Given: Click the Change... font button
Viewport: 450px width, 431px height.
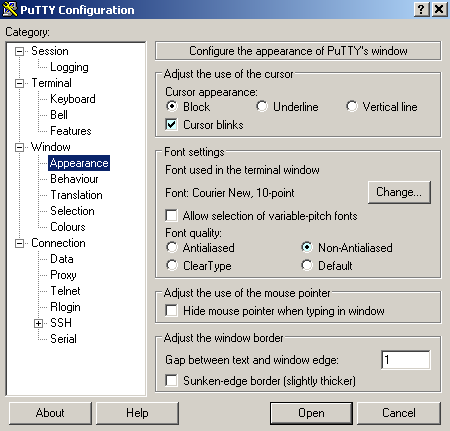Looking at the screenshot, I should (x=399, y=192).
